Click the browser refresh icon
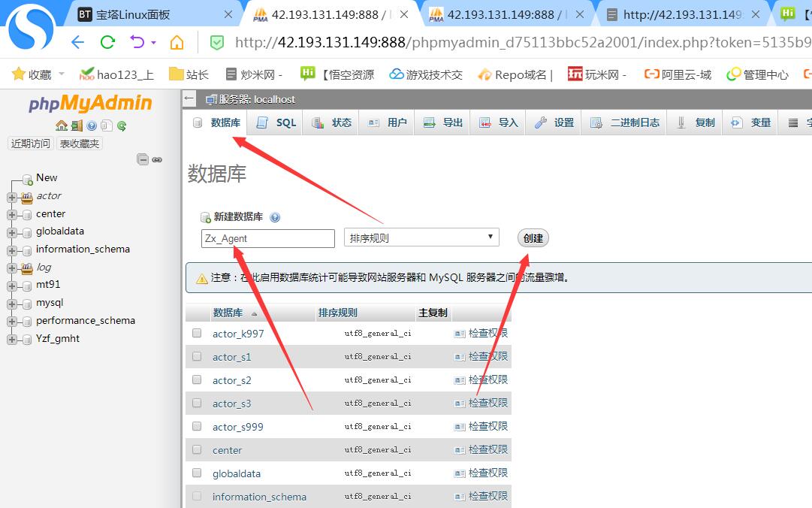812x508 pixels. [x=107, y=42]
